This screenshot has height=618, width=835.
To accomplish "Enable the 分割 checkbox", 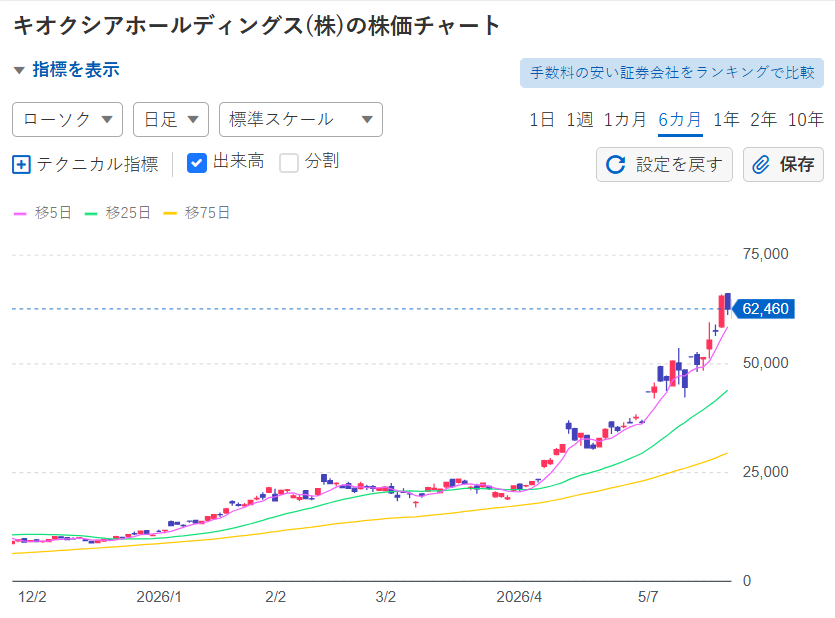I will point(289,163).
